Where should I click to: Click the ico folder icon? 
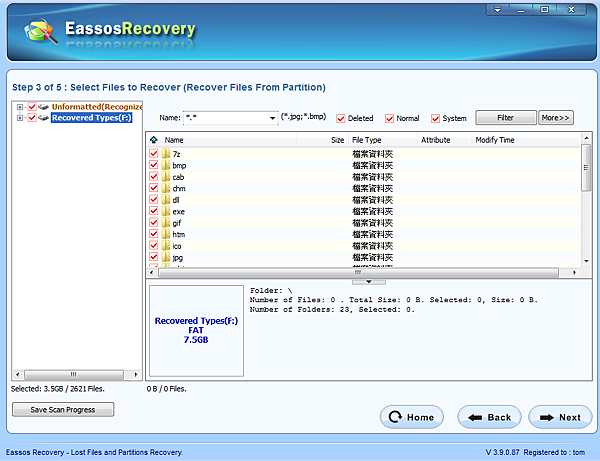click(166, 246)
